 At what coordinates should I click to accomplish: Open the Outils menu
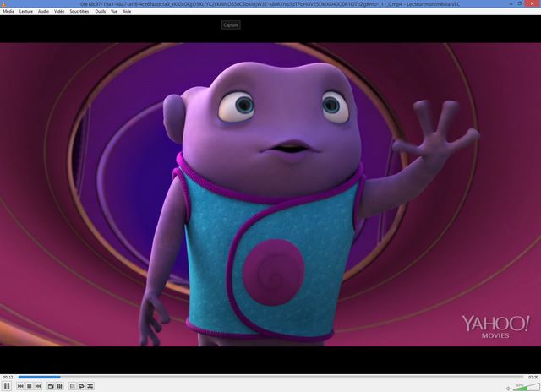tap(101, 13)
